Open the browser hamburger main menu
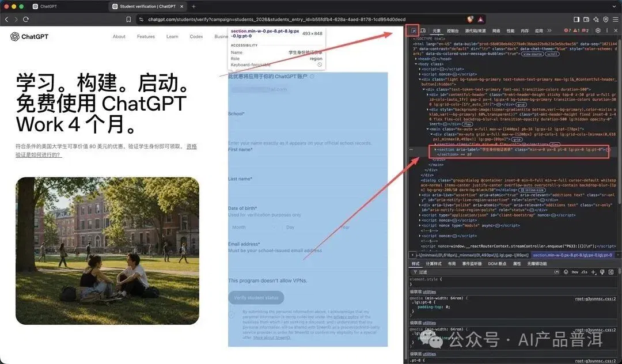The width and height of the screenshot is (622, 364). [x=615, y=19]
